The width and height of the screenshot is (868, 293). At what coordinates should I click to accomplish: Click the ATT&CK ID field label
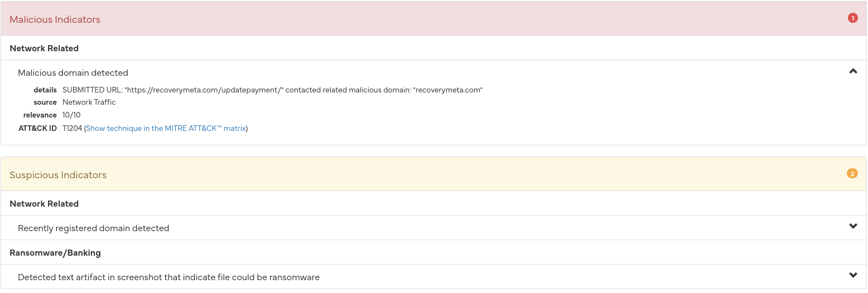[37, 128]
